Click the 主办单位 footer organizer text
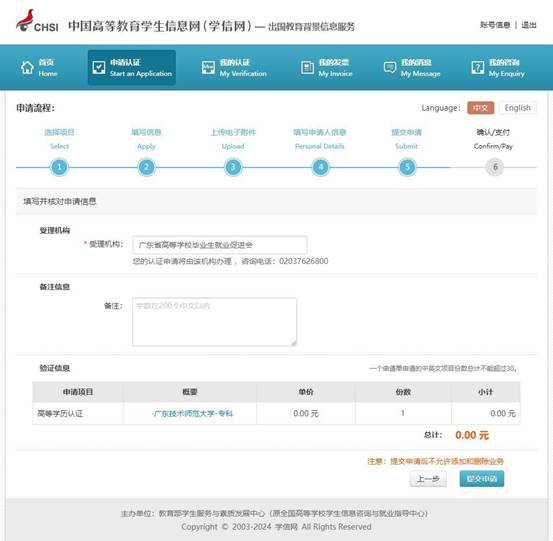 (x=274, y=513)
